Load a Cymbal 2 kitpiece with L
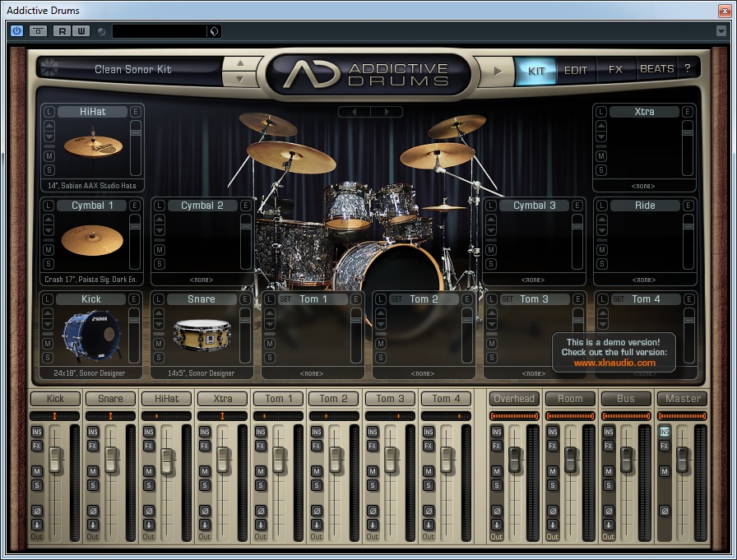The width and height of the screenshot is (737, 560). [160, 206]
